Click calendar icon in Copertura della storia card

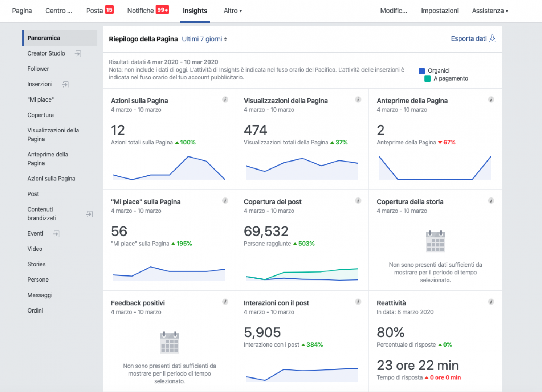(435, 241)
